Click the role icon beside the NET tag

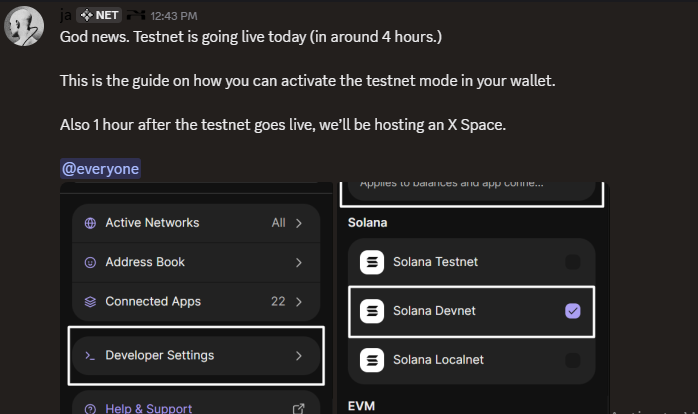pos(136,16)
